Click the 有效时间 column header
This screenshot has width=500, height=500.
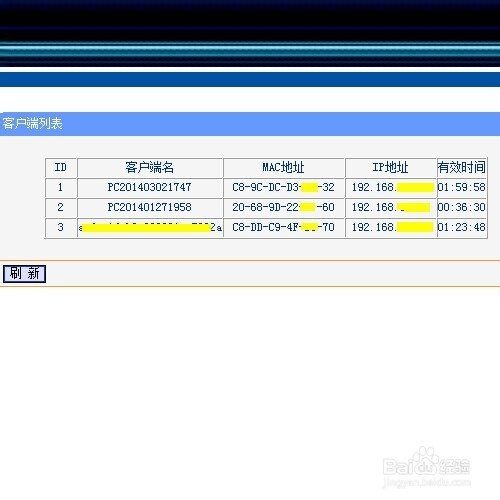click(x=462, y=167)
